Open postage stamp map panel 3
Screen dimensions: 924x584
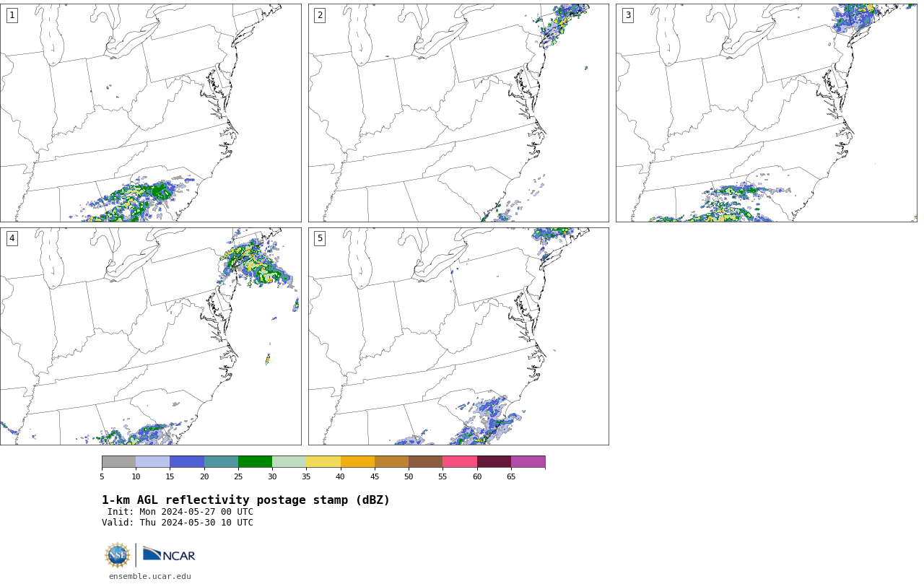(x=766, y=113)
